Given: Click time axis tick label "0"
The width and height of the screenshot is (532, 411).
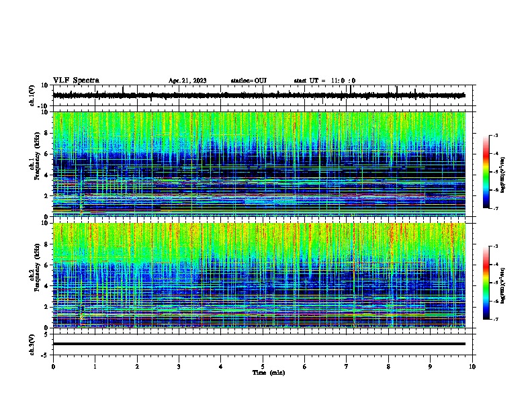Looking at the screenshot, I should pos(53,367).
